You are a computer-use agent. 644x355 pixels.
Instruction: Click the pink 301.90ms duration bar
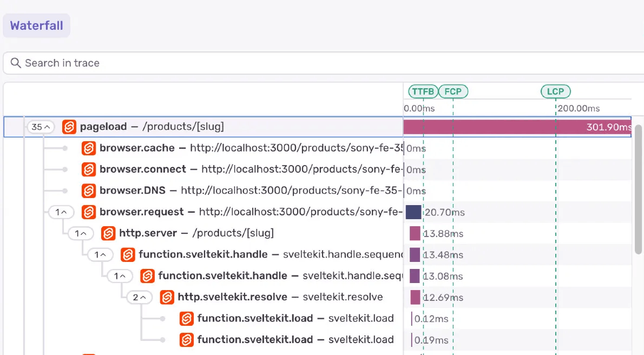coord(514,127)
